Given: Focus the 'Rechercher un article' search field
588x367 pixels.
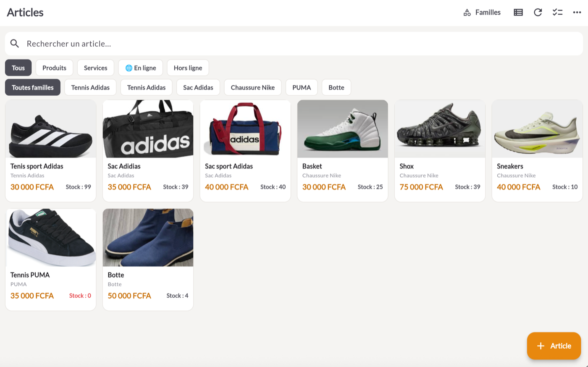Looking at the screenshot, I should point(294,44).
